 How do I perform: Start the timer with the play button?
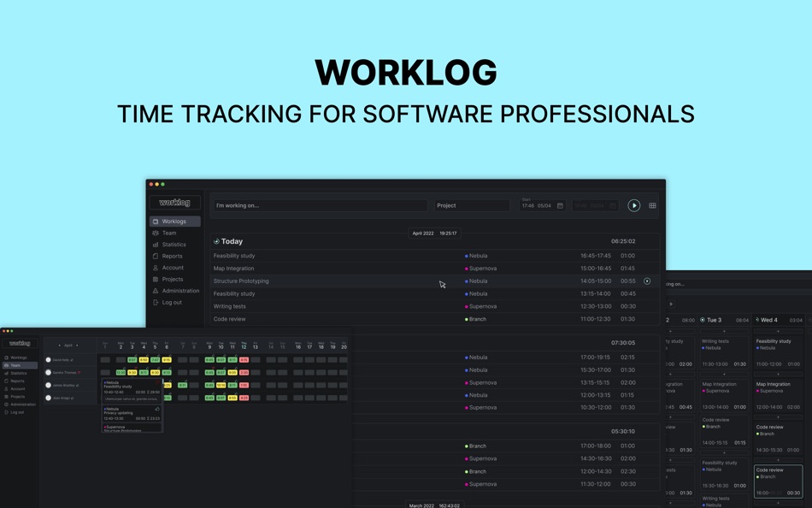[634, 206]
